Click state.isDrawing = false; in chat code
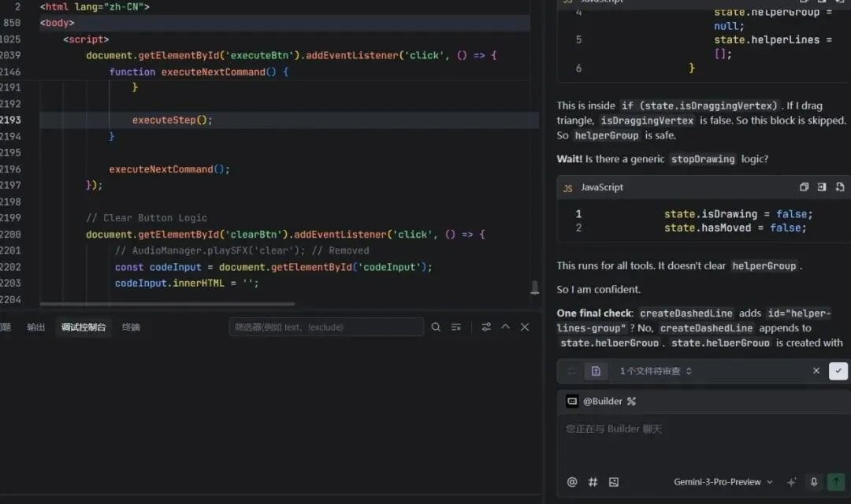The width and height of the screenshot is (851, 504). coord(738,214)
